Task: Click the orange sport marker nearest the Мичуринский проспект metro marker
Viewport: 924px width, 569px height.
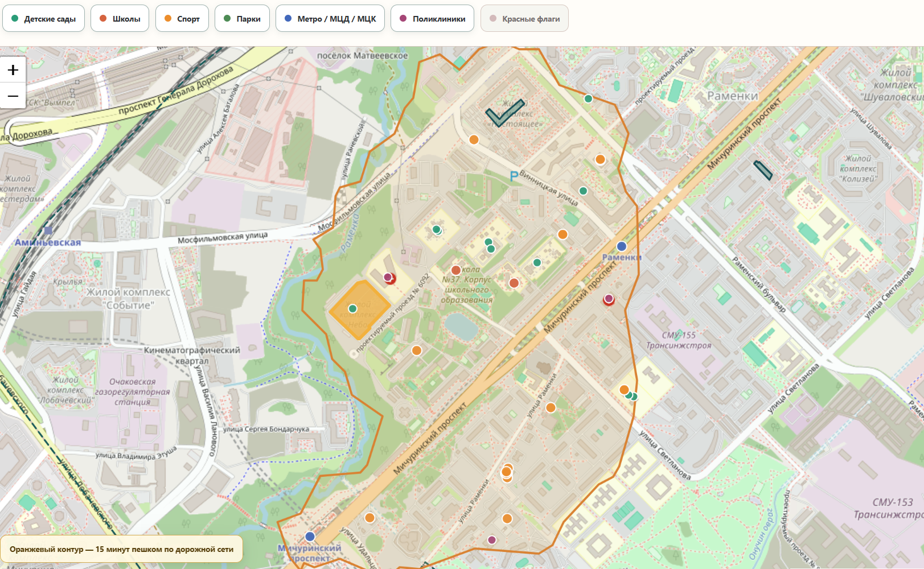Action: coord(369,518)
